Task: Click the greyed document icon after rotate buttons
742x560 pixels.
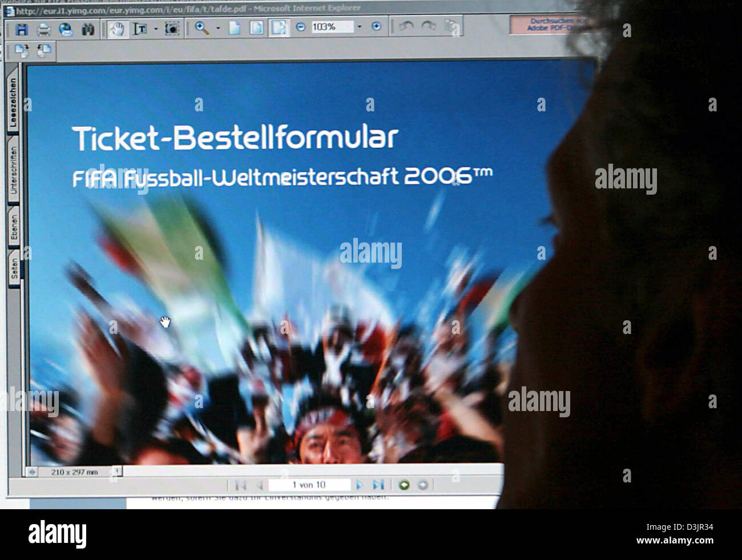Action: point(451,26)
